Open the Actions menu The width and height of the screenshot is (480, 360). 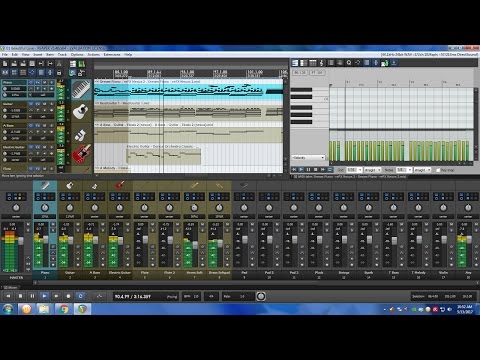(x=94, y=54)
